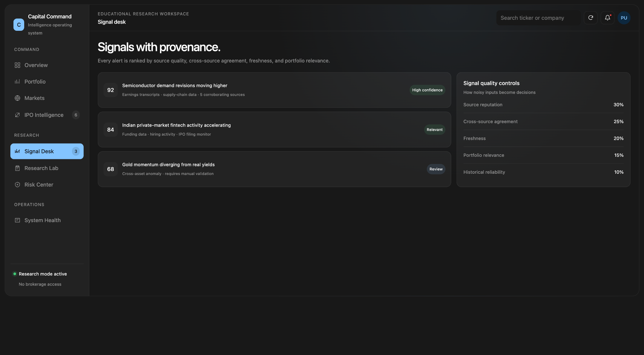The width and height of the screenshot is (644, 355).
Task: Click the 'Capital Command' app name
Action: pos(50,16)
